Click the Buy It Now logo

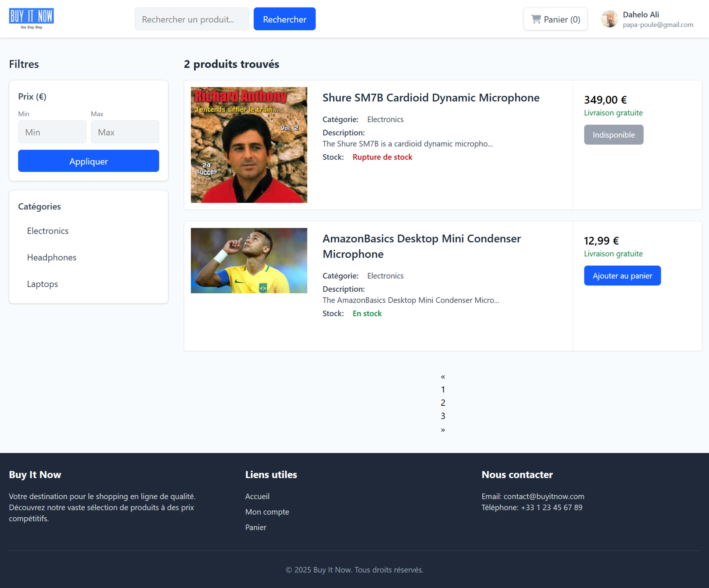coord(31,19)
